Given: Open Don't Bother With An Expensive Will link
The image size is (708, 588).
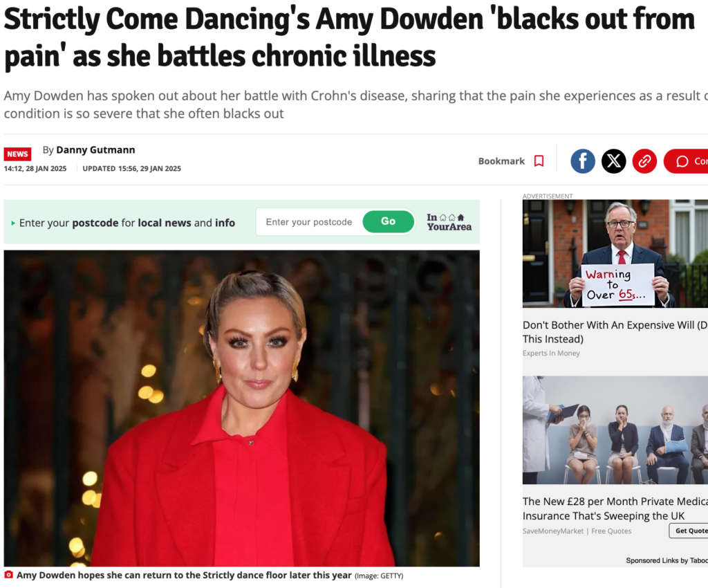Looking at the screenshot, I should point(615,332).
